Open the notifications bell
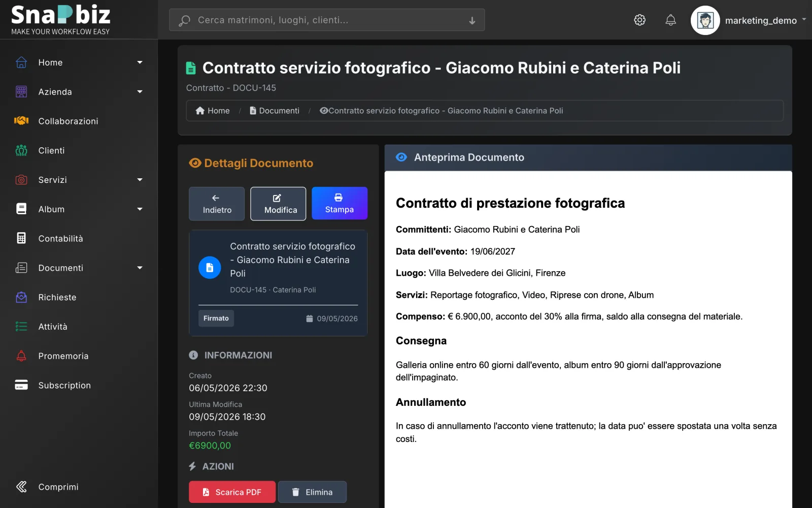812x508 pixels. point(670,20)
